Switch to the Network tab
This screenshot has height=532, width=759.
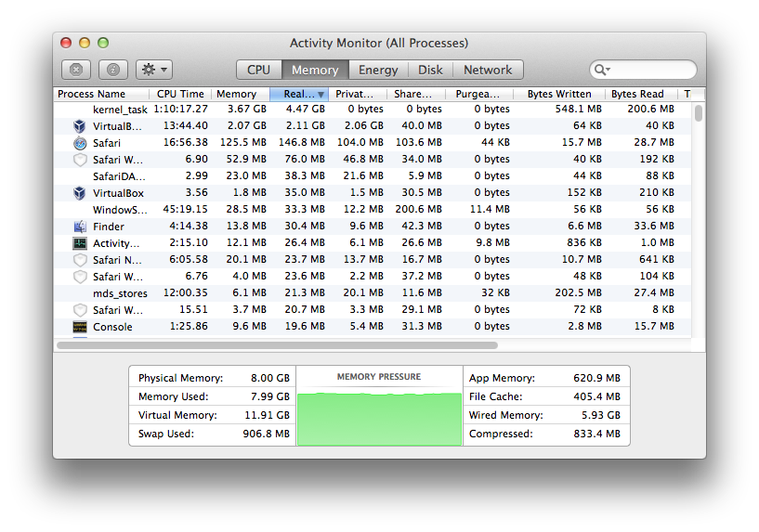tap(488, 70)
